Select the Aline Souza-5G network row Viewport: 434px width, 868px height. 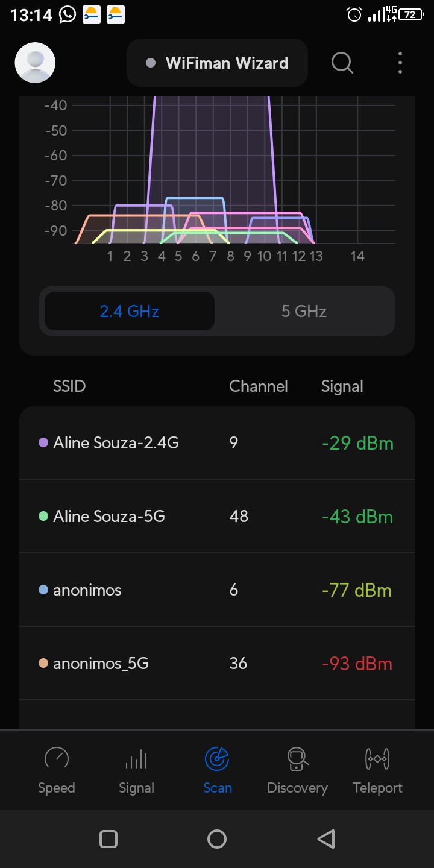click(x=217, y=517)
